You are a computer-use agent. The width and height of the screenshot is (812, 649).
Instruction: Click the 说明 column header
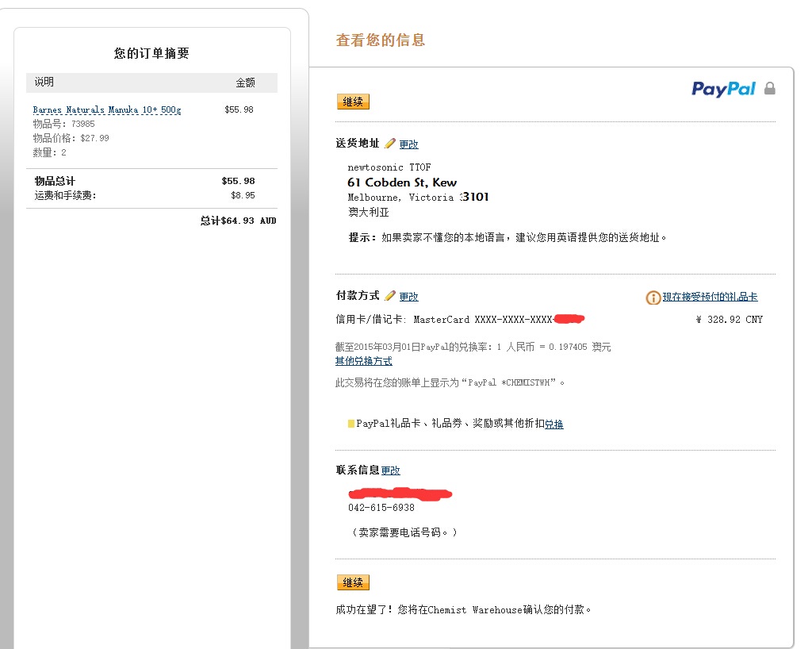(44, 82)
